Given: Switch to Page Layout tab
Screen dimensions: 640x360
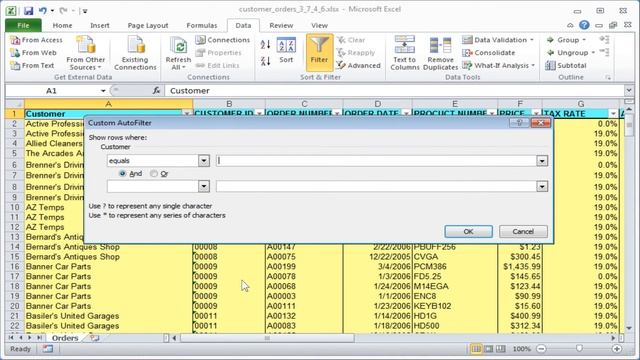Looking at the screenshot, I should (148, 25).
